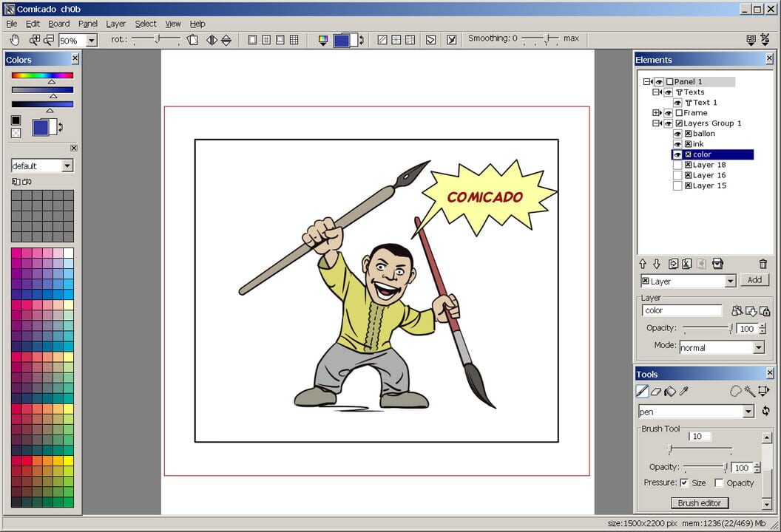Select the Lasso selection tool
This screenshot has height=532, width=781.
click(737, 392)
